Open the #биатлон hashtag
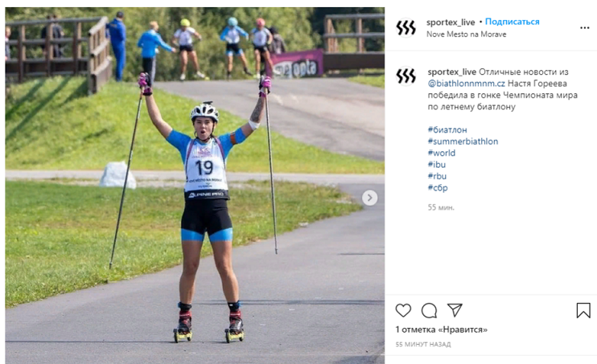Viewport: 597px width, 364px height. pos(447,129)
